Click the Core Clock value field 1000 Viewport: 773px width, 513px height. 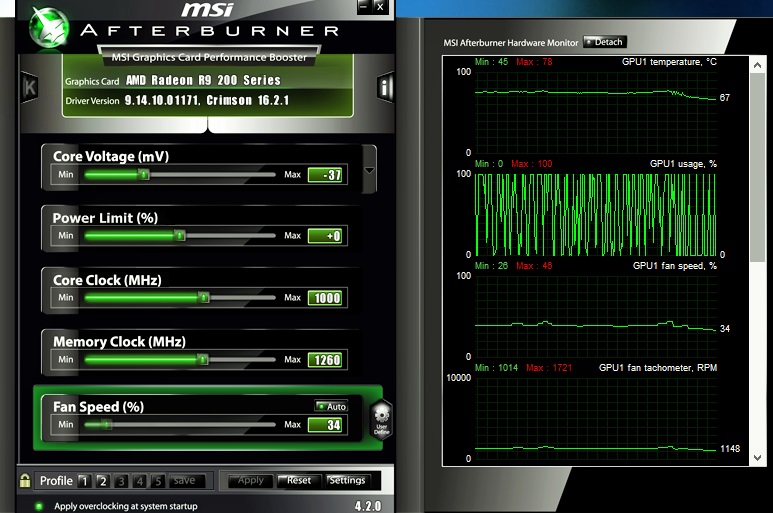(x=325, y=298)
